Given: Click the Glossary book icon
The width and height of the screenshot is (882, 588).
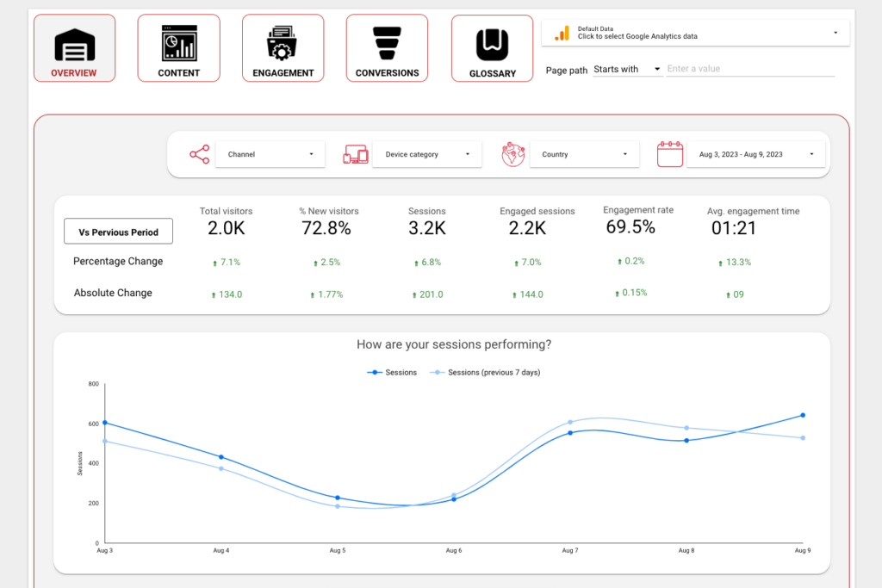Looking at the screenshot, I should click(x=492, y=43).
